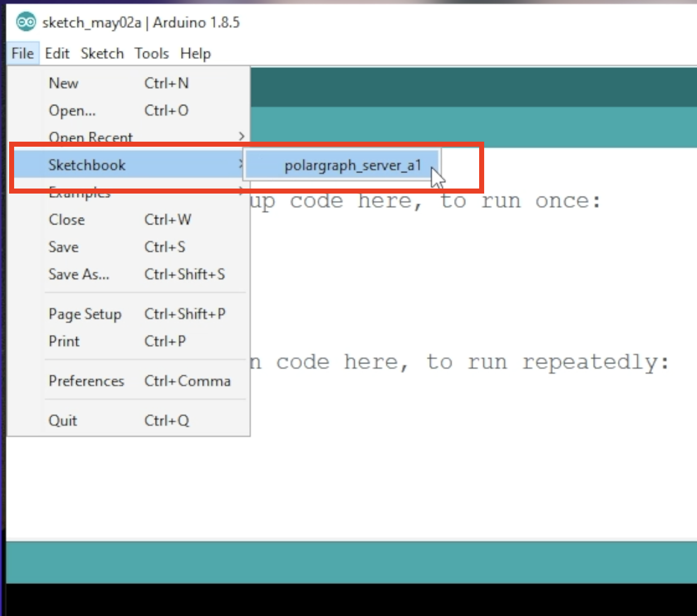Select the Sketchbook menu entry
The image size is (697, 616).
(129, 165)
